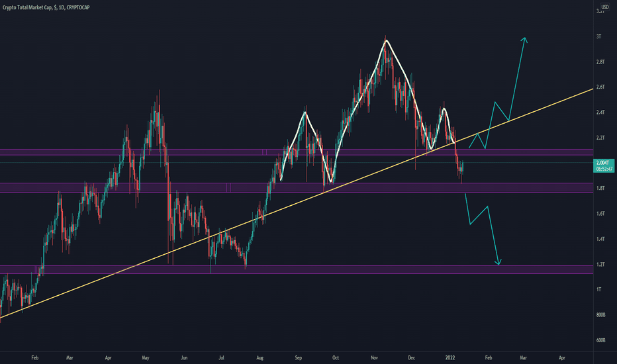Viewport: 617px width, 364px height.
Task: Open the USD currency selector
Action: [604, 7]
